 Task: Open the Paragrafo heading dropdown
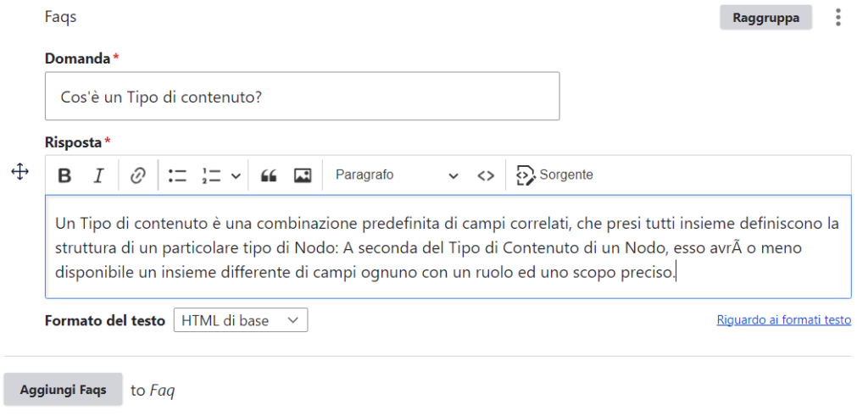tap(397, 175)
